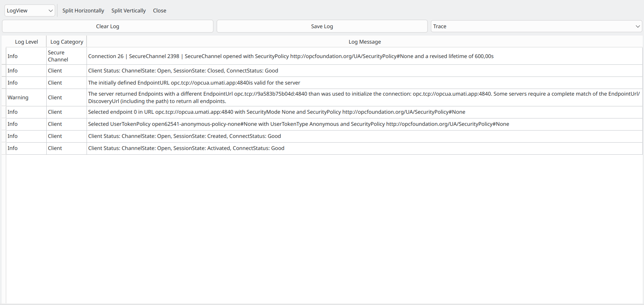Select the SessionState: Created status message

point(184,136)
